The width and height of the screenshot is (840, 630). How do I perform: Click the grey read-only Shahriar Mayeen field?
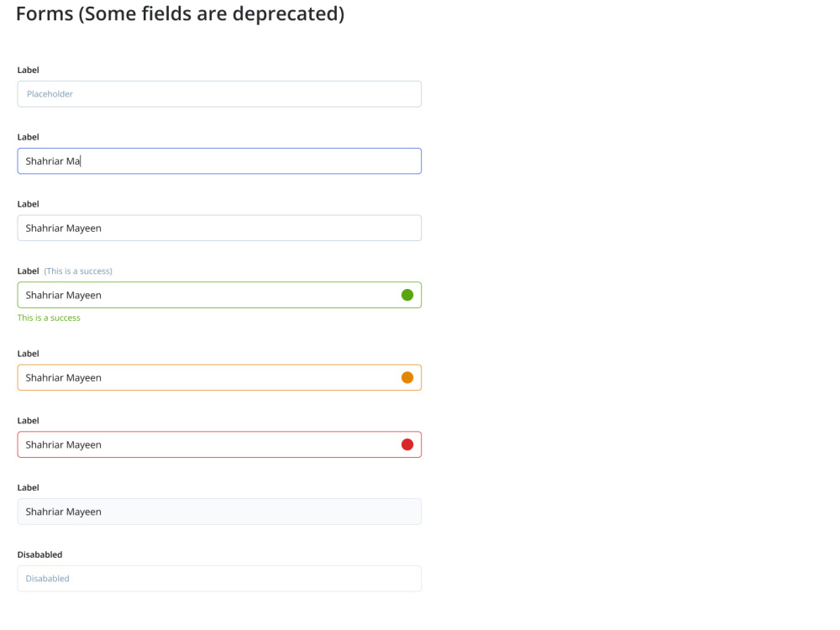pyautogui.click(x=219, y=512)
